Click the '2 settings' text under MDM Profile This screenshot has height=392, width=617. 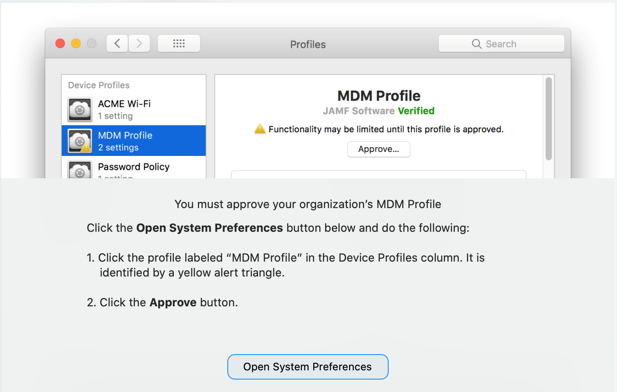click(x=118, y=148)
